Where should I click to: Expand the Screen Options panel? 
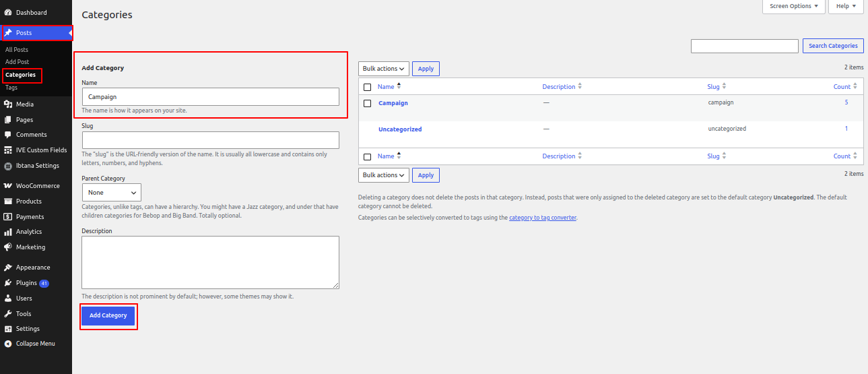pos(794,6)
